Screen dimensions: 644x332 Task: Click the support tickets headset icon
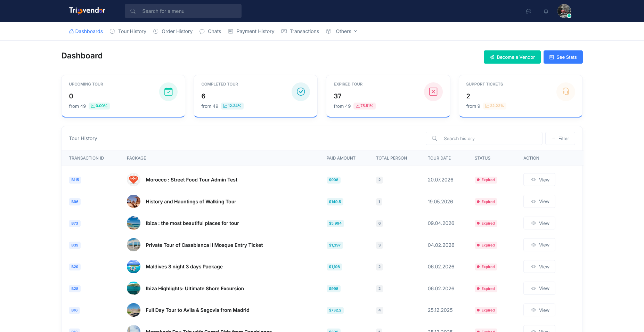566,92
